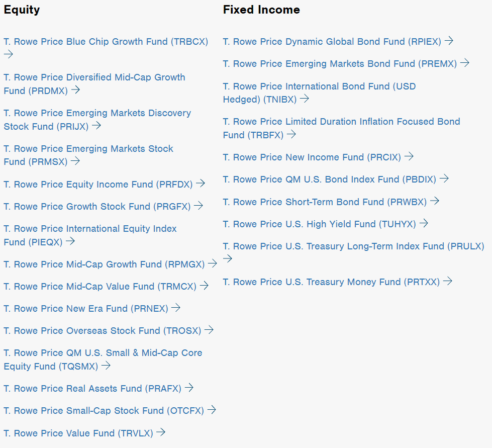The width and height of the screenshot is (492, 448).
Task: Click arrow beside U.S. High Yield Fund (TUHYX)
Action: (x=424, y=223)
